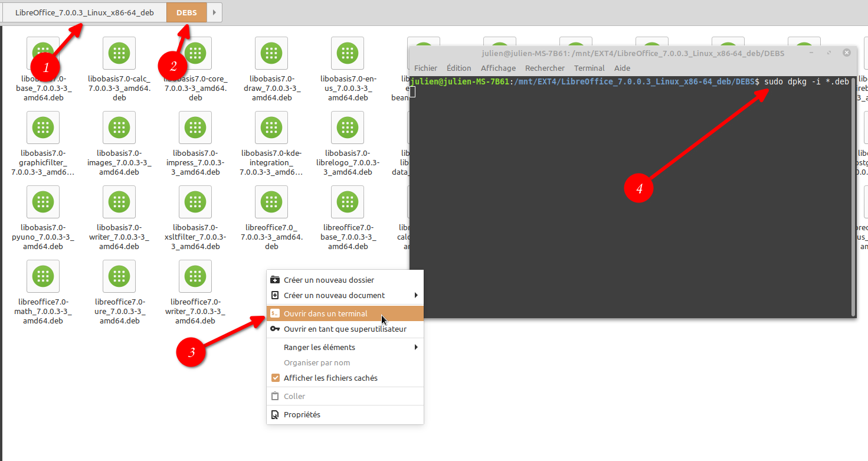Click the terminal window scrollbar
Screen dimensions: 868x461
[x=853, y=196]
